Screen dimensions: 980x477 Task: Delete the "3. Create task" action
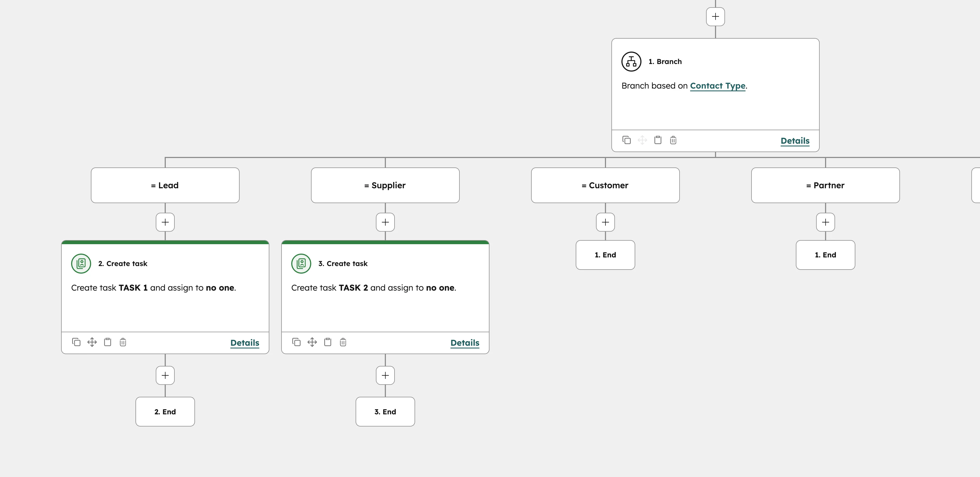tap(343, 342)
